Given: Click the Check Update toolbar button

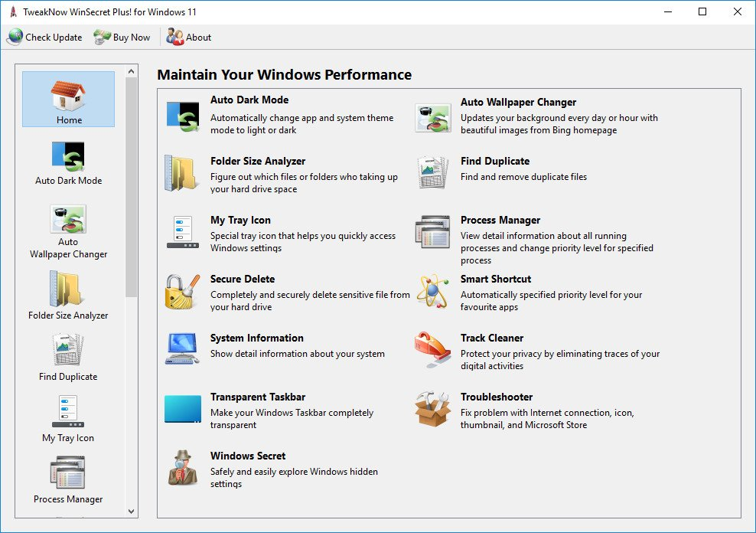Looking at the screenshot, I should [x=44, y=37].
